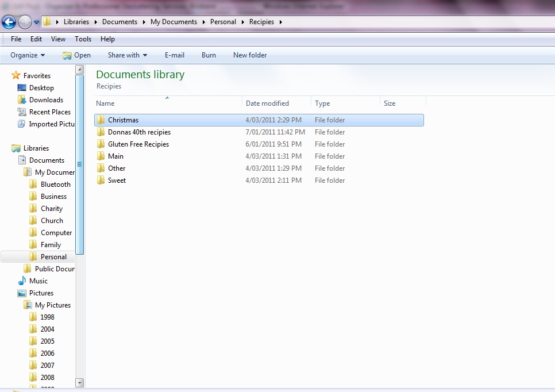Open recent locations dropdown beside Forward button
This screenshot has width=555, height=392.
pyautogui.click(x=37, y=22)
